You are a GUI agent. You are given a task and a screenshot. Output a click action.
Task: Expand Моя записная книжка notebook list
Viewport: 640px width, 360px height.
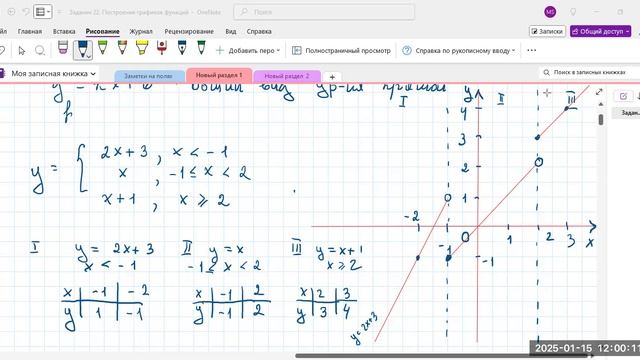pos(53,74)
